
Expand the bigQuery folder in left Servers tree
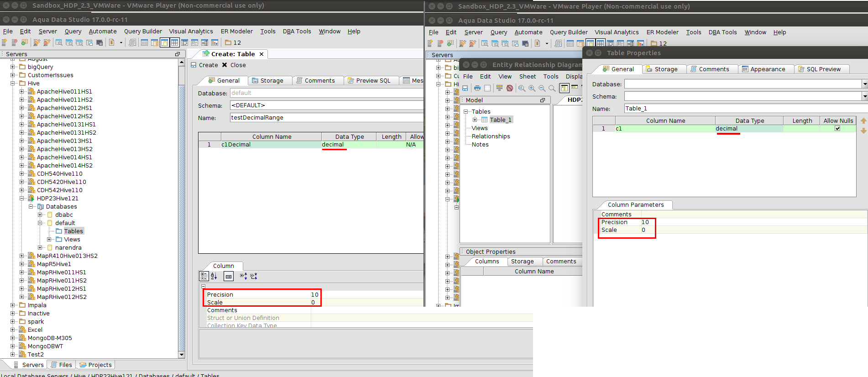(13, 67)
